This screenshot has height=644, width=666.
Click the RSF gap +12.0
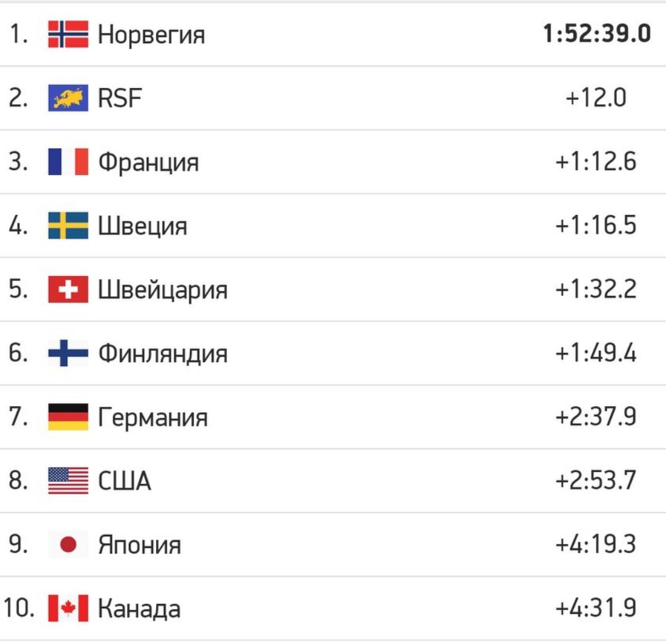point(596,97)
